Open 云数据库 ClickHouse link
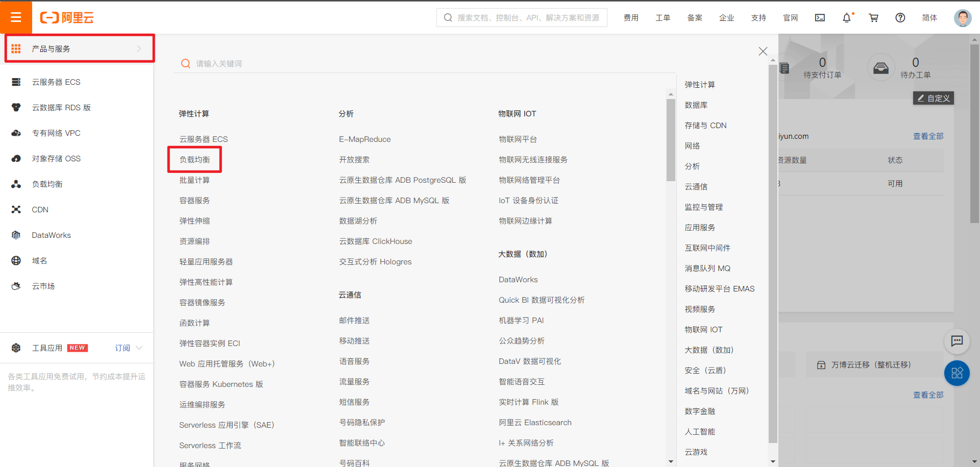The image size is (980, 467). [x=376, y=241]
